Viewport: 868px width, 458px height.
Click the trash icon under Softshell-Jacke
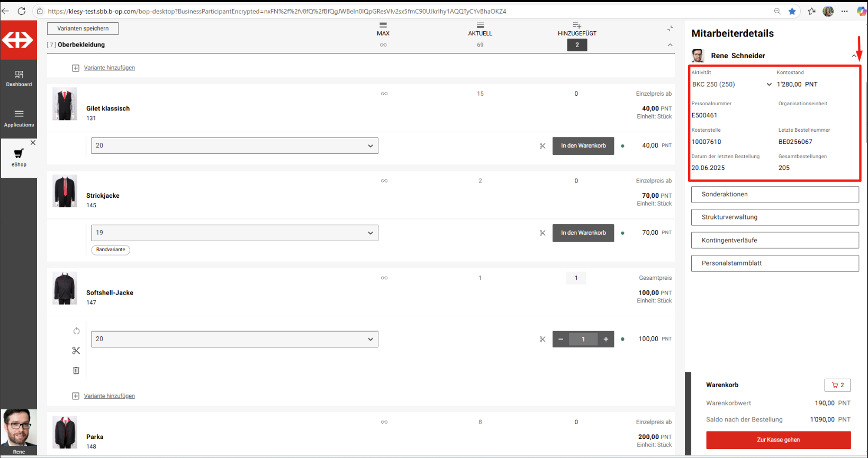pyautogui.click(x=76, y=371)
